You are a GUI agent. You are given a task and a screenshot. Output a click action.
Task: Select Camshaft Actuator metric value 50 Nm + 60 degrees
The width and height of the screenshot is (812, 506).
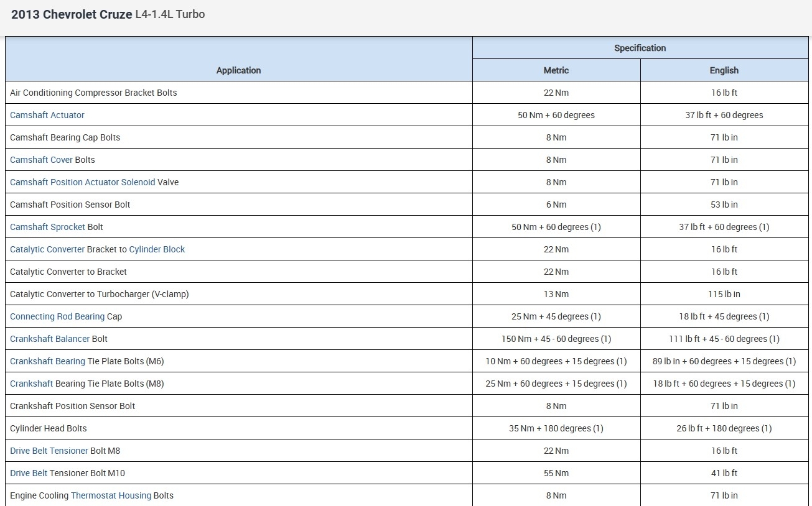pyautogui.click(x=556, y=115)
